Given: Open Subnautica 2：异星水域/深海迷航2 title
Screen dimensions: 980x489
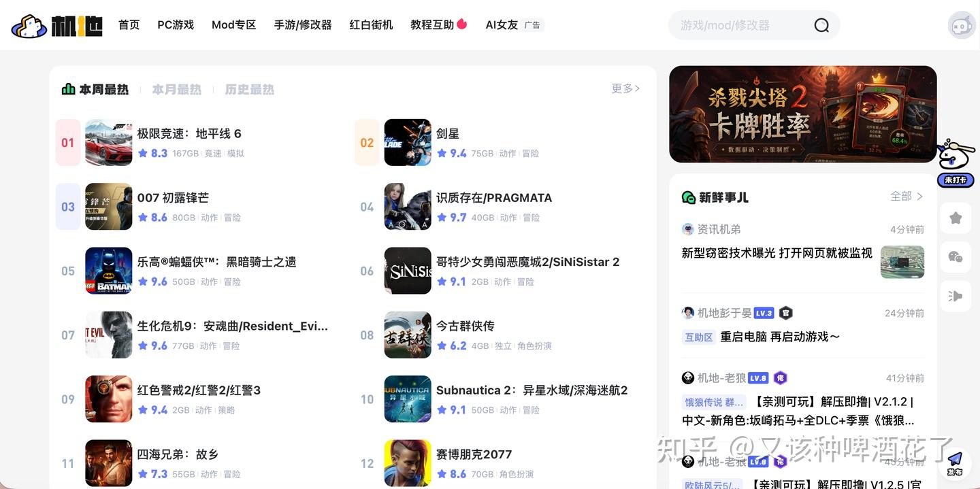Looking at the screenshot, I should click(x=532, y=390).
